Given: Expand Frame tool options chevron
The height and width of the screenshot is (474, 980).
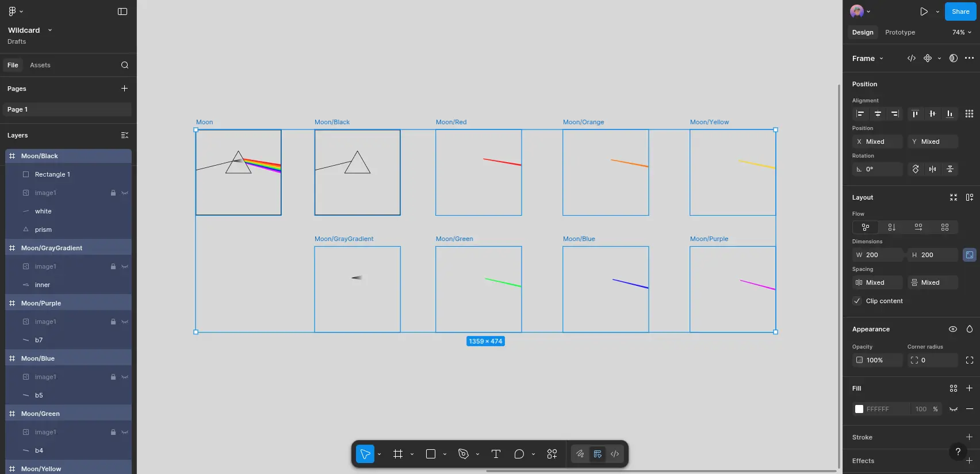Looking at the screenshot, I should point(412,454).
